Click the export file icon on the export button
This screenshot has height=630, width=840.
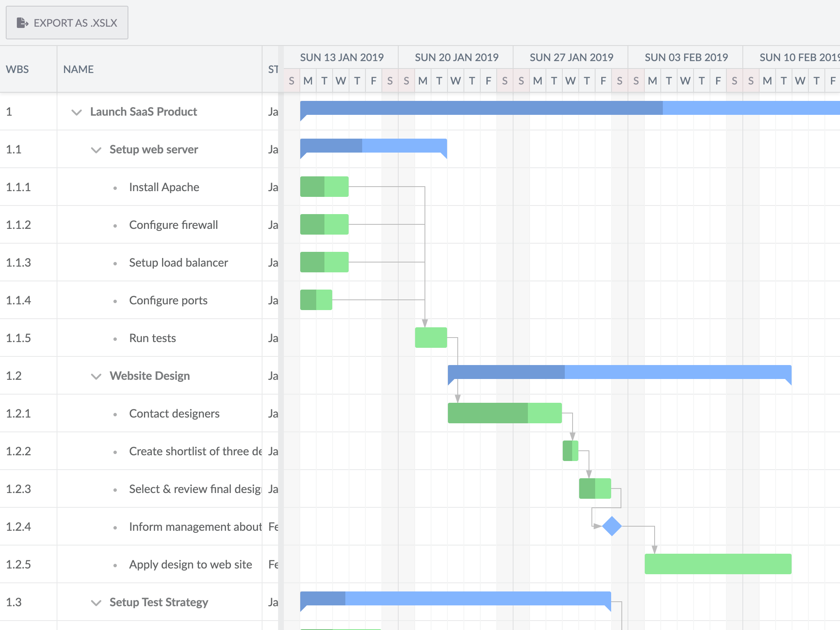(21, 23)
